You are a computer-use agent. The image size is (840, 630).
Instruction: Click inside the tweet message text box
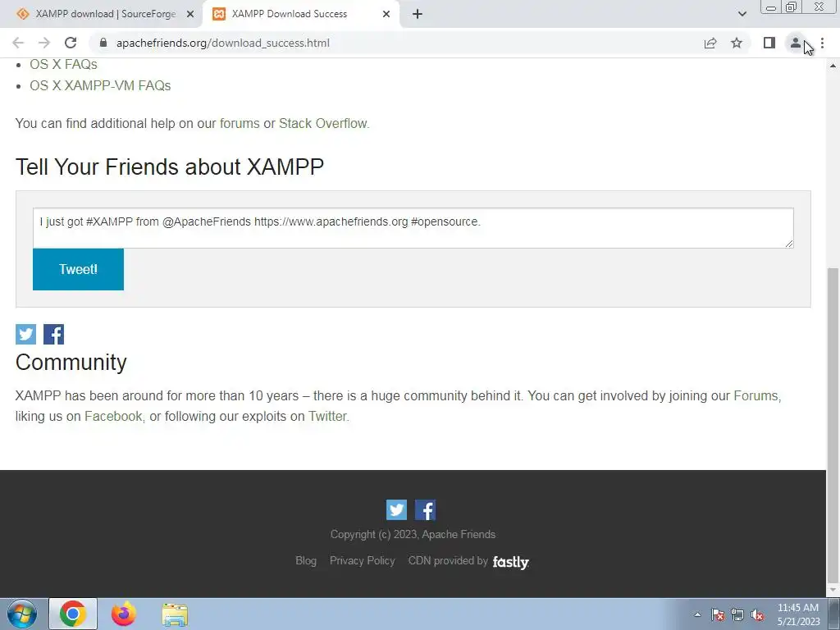tap(413, 228)
